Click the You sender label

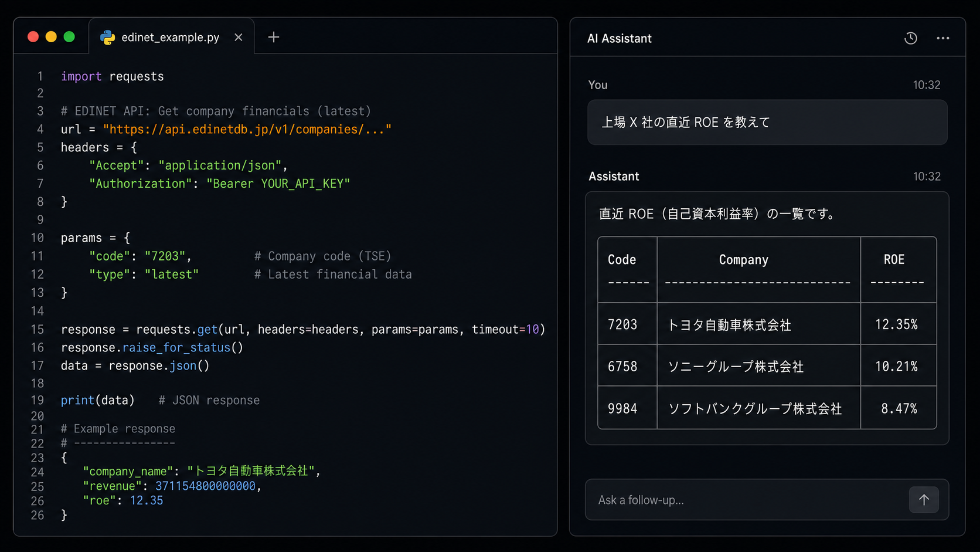(598, 85)
